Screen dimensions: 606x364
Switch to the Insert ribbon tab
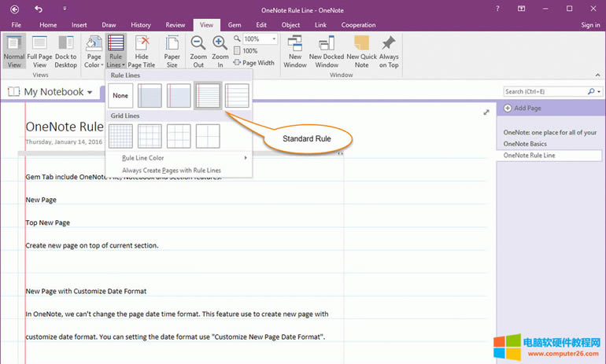tap(79, 25)
